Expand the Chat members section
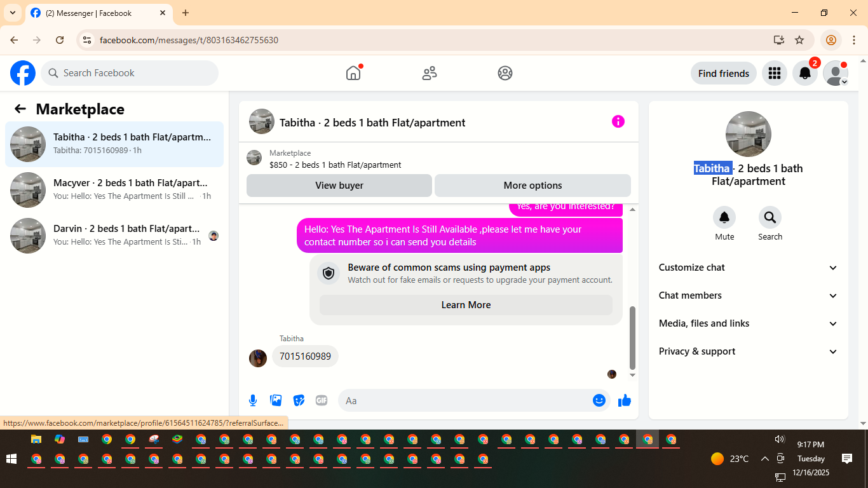 [x=749, y=295]
